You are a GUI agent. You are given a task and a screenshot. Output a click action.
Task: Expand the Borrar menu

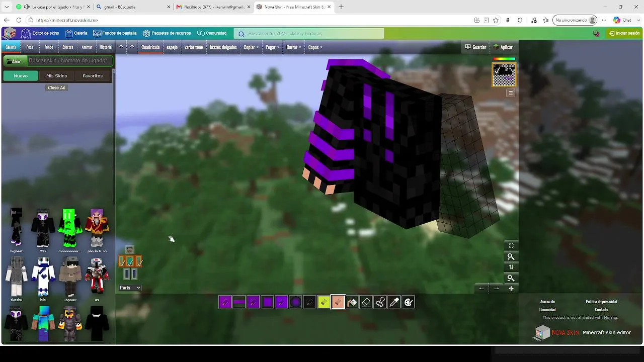coord(294,47)
